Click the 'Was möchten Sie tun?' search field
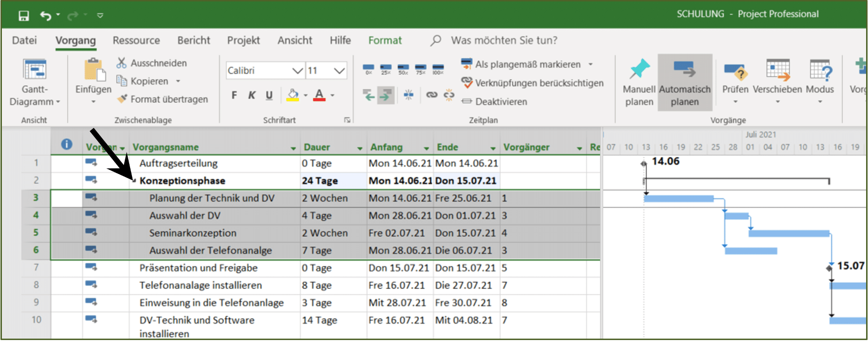Image resolution: width=868 pixels, height=341 pixels. 504,41
